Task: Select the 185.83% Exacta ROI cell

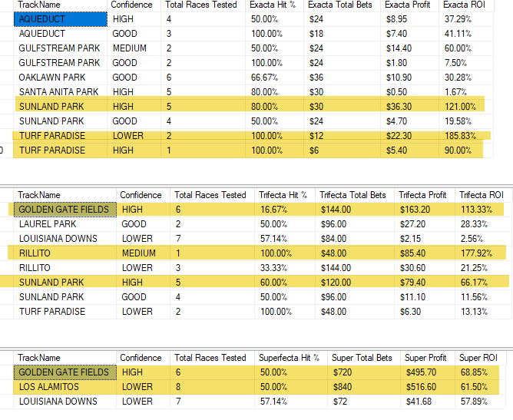Action: [466, 136]
